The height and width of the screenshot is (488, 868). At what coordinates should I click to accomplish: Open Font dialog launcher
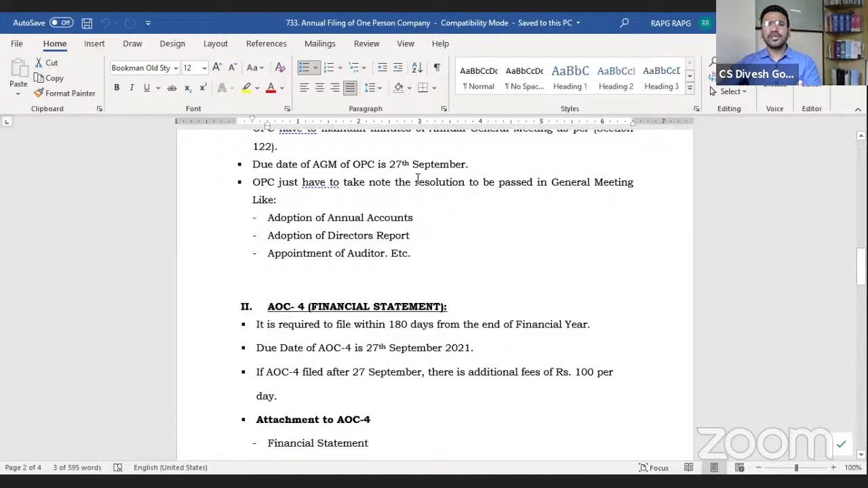288,108
